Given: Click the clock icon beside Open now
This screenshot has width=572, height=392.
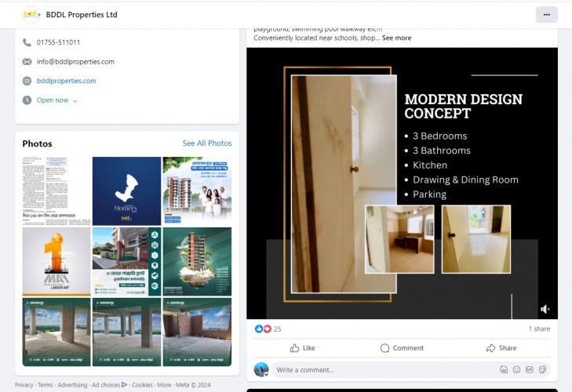Looking at the screenshot, I should click(27, 100).
